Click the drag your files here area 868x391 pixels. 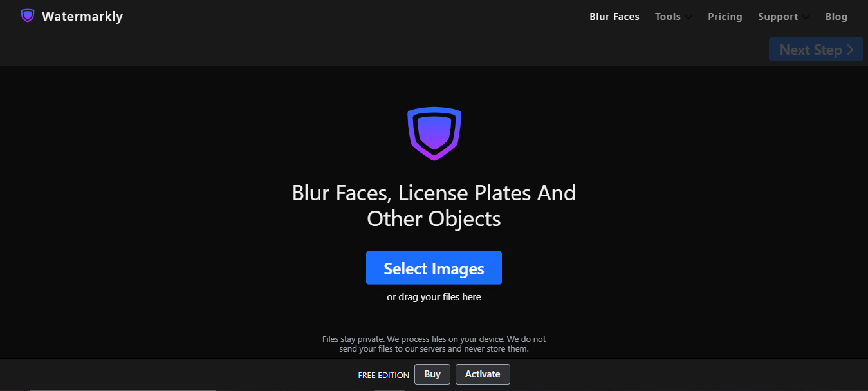coord(434,297)
